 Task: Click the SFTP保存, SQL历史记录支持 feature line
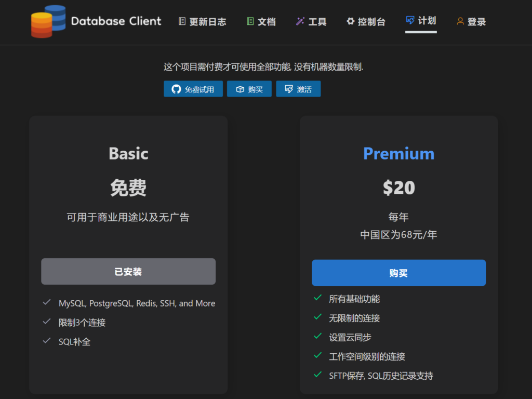tap(381, 376)
